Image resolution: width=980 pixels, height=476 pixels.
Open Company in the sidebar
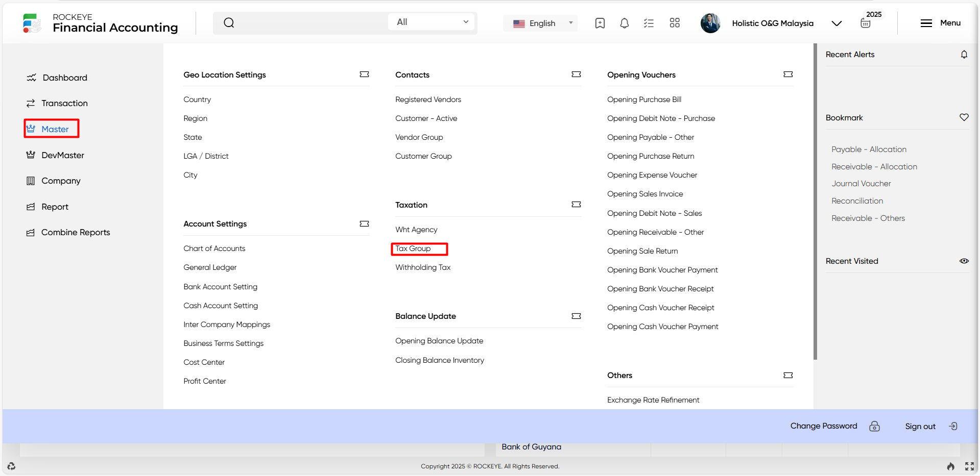pyautogui.click(x=53, y=181)
